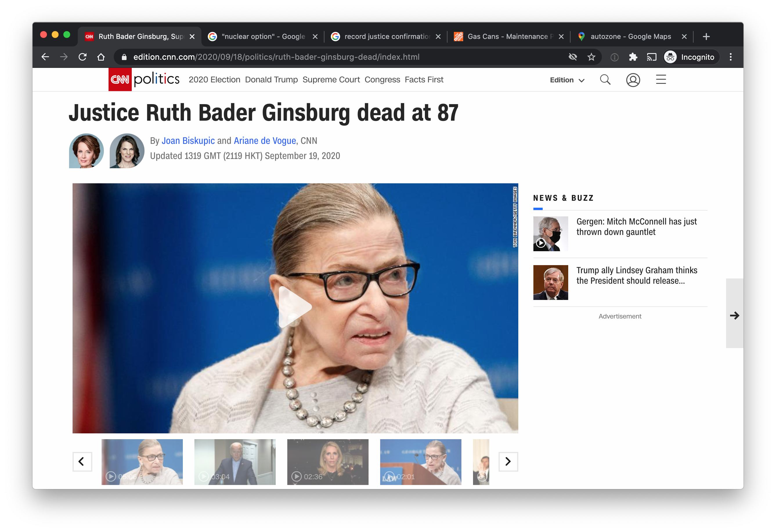Open the Facts First section

pos(424,80)
